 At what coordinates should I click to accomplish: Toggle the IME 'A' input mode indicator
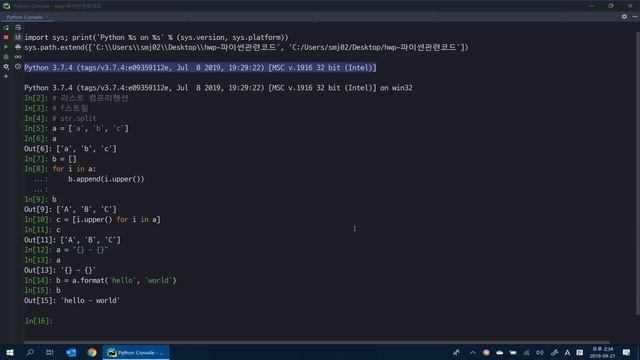coord(567,352)
